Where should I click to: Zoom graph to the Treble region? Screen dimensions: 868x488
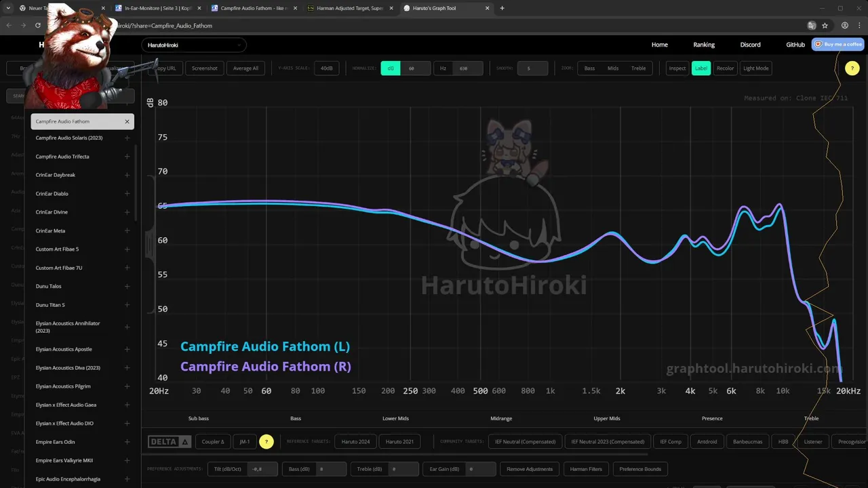pyautogui.click(x=639, y=68)
